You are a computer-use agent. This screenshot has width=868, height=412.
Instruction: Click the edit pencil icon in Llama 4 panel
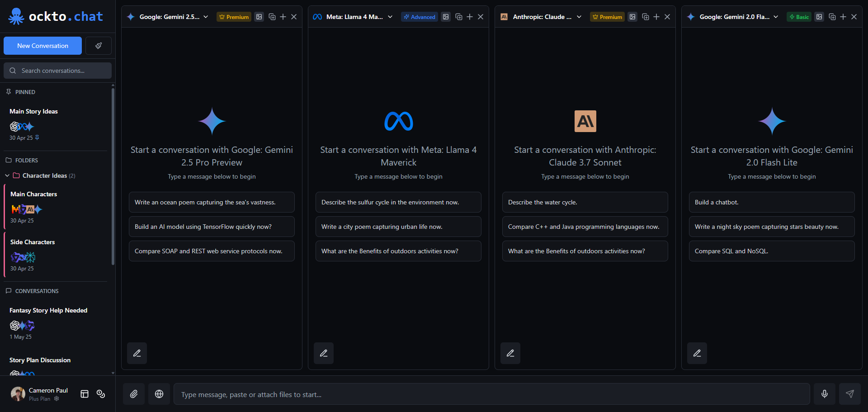tap(324, 353)
